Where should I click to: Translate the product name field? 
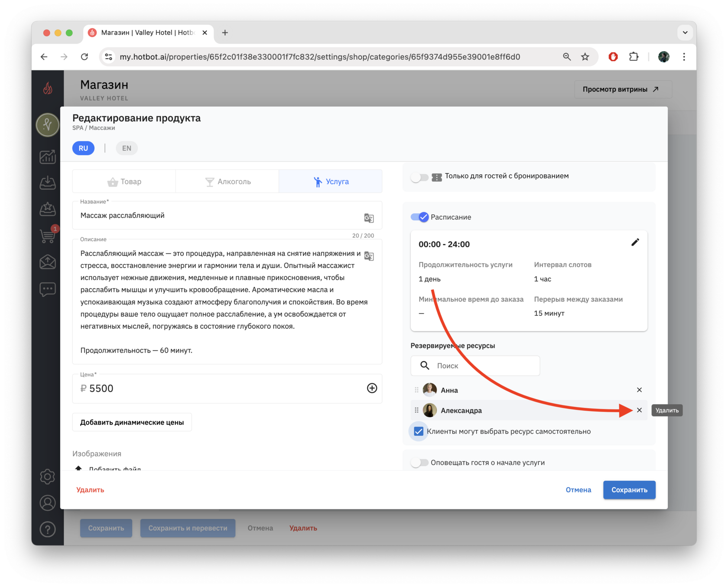click(x=369, y=218)
